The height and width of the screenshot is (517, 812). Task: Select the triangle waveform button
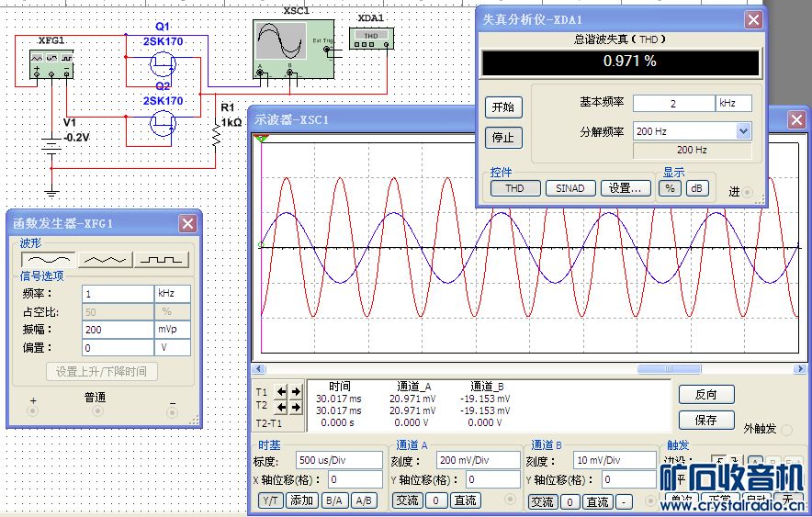105,260
